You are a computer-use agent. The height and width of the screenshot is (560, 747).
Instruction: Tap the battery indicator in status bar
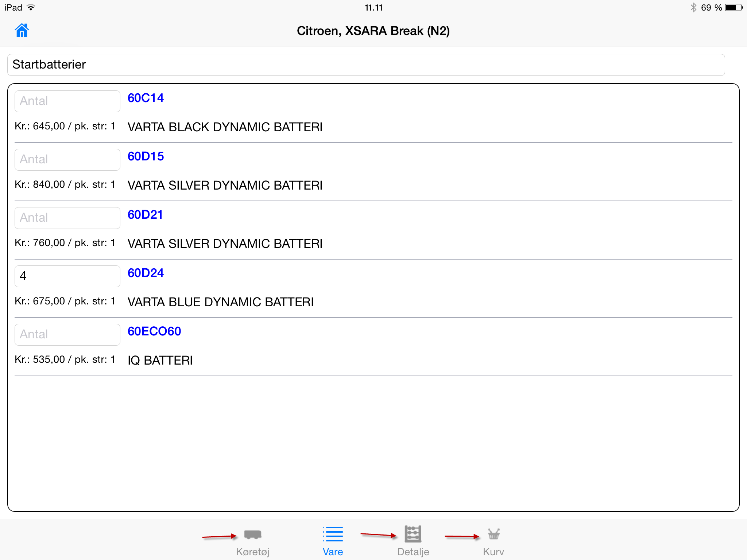tap(734, 8)
